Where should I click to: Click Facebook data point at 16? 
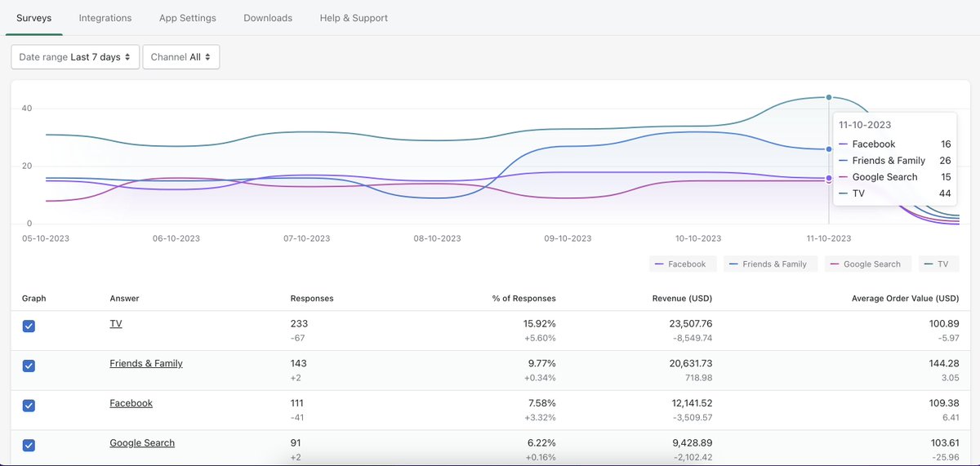(829, 178)
